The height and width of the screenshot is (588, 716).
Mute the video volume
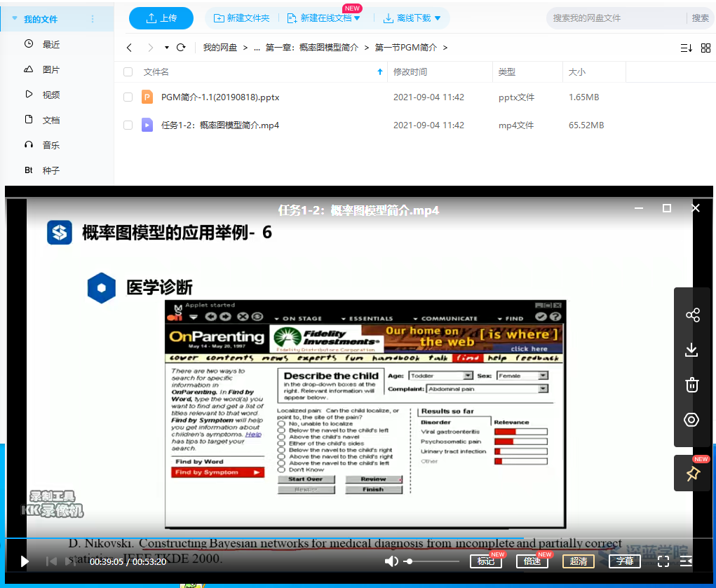coord(391,561)
